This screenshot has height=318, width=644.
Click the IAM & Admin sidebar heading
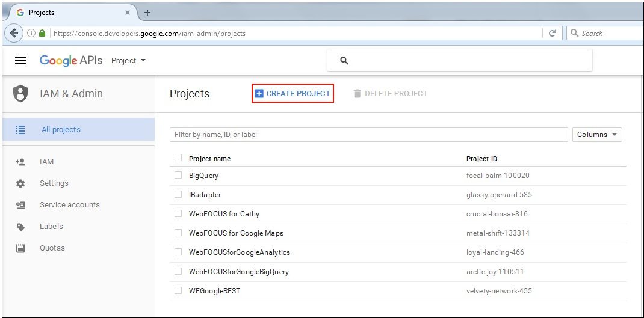tap(71, 94)
